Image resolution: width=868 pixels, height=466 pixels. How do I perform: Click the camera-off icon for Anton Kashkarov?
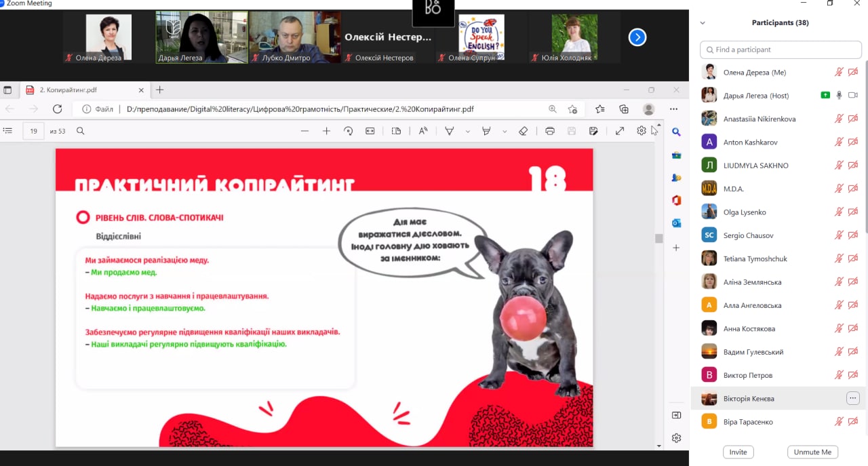pyautogui.click(x=853, y=142)
